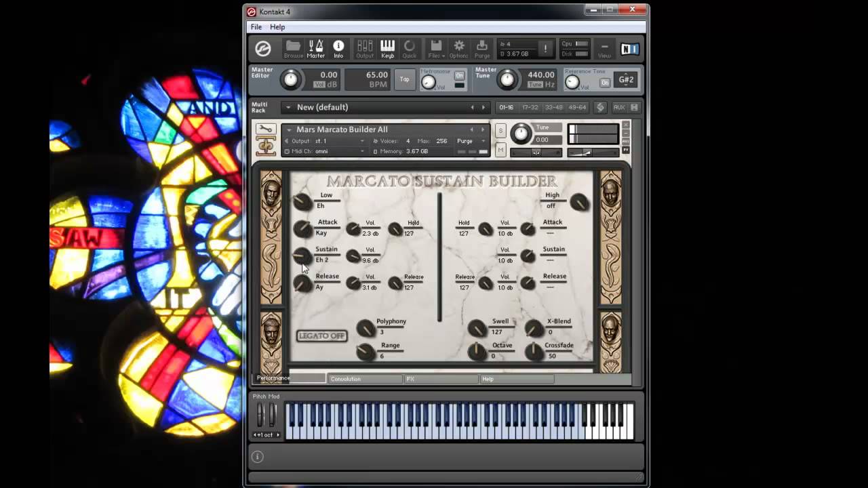This screenshot has height=488, width=868.
Task: Click the 65.00 BPM tempo field
Action: click(x=367, y=79)
